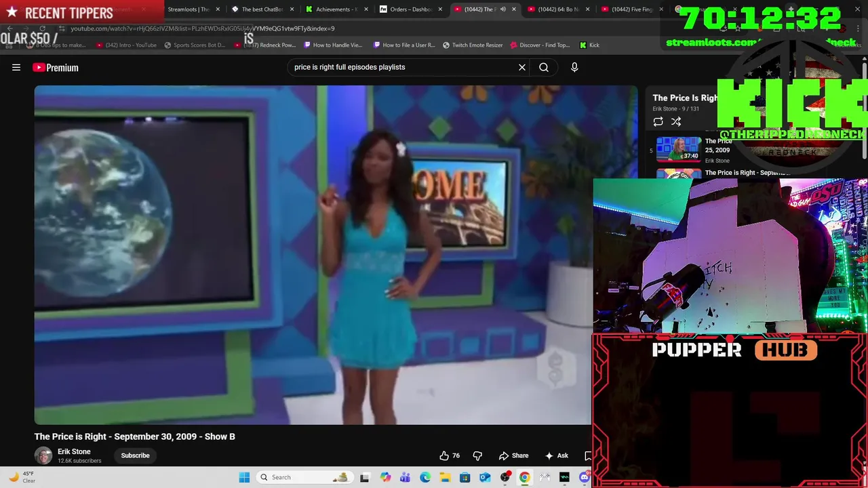The image size is (868, 488).
Task: Click the Windows taskbar Search box
Action: click(x=305, y=477)
